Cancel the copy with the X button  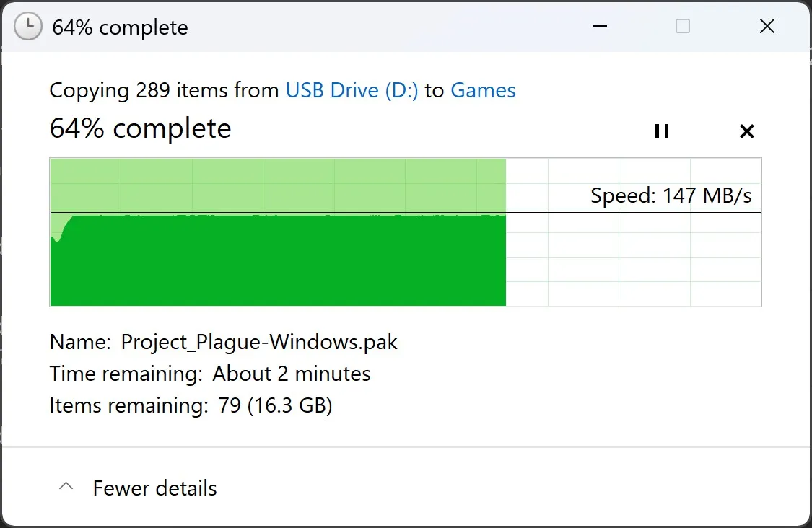pyautogui.click(x=747, y=131)
